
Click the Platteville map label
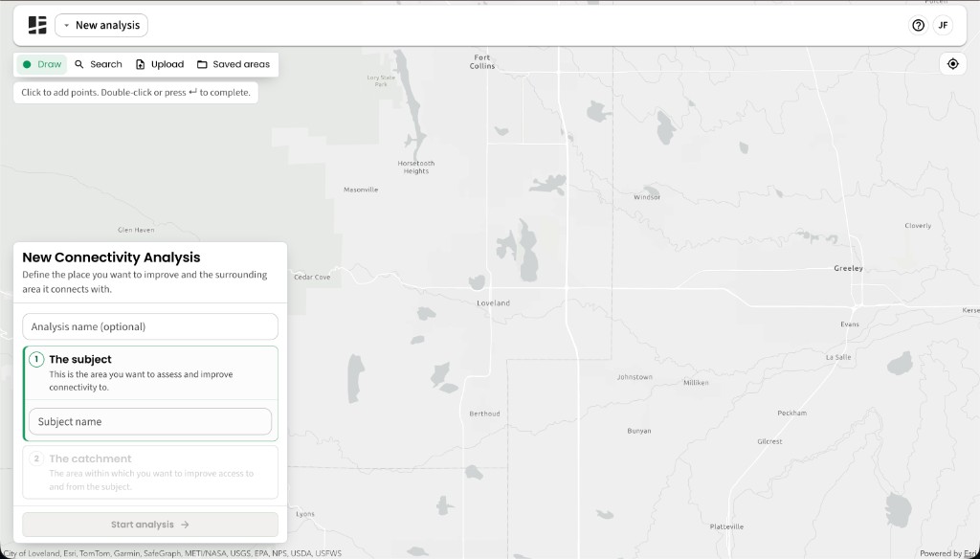726,526
